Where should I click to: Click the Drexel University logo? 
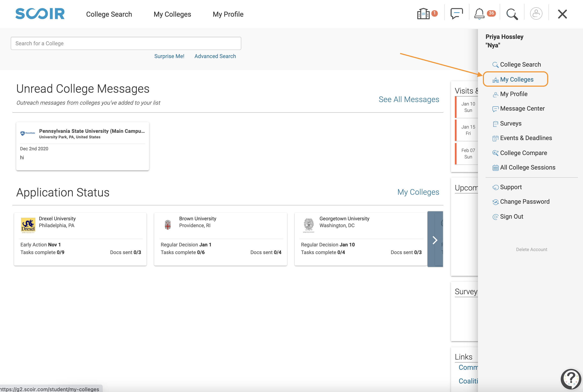[x=28, y=225]
